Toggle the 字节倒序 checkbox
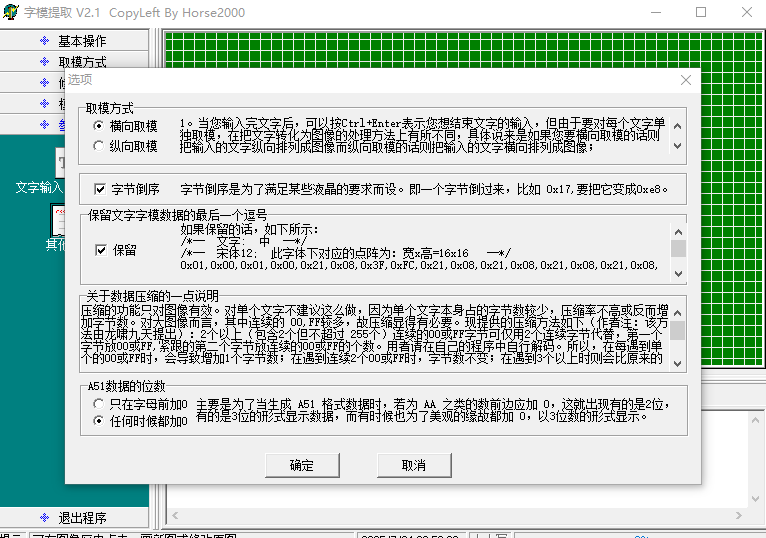766x538 pixels. pyautogui.click(x=100, y=188)
